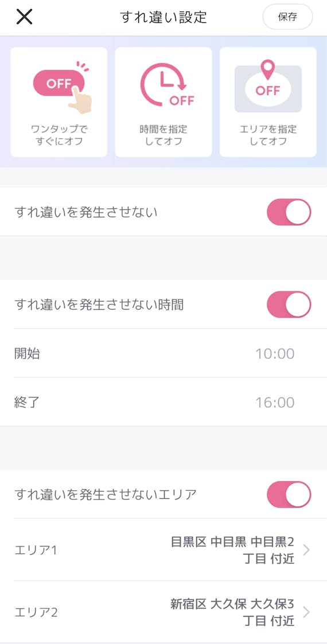
Task: Toggle すれ違いを発生させない時間 switch
Action: click(289, 305)
